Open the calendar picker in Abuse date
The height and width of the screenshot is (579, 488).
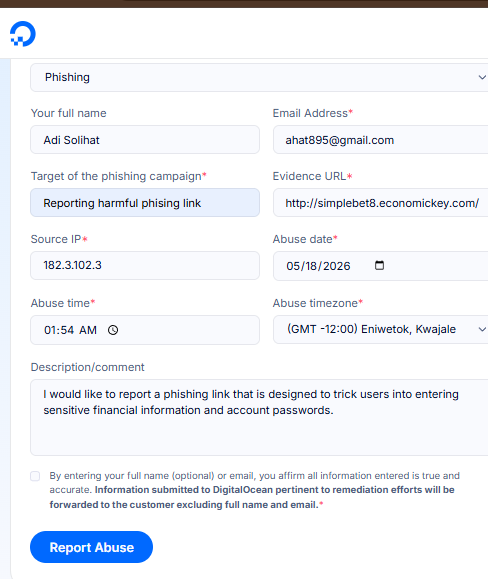[379, 265]
